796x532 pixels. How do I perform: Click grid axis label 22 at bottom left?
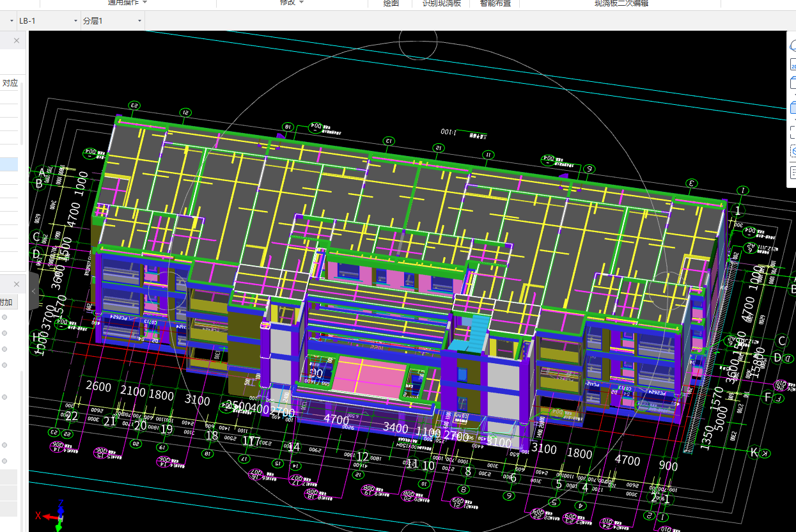72,416
